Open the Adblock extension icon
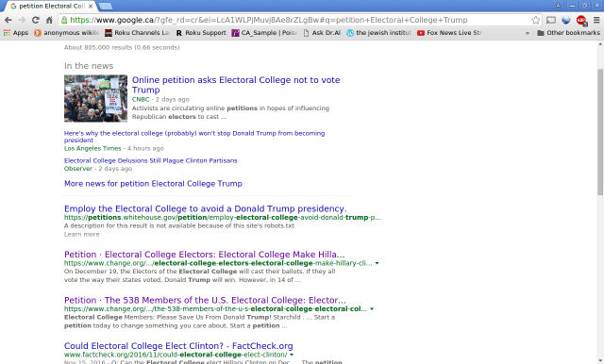Image resolution: width=604 pixels, height=364 pixels. click(x=581, y=20)
